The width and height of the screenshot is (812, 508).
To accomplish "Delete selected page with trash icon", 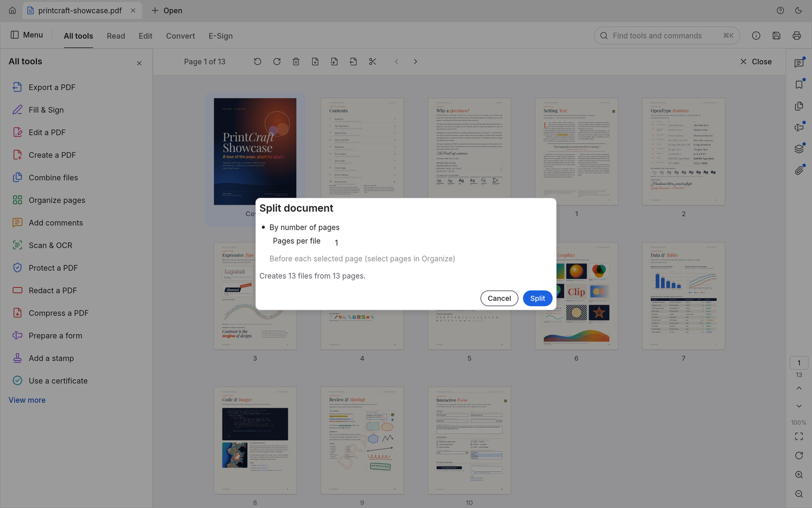I will tap(296, 61).
